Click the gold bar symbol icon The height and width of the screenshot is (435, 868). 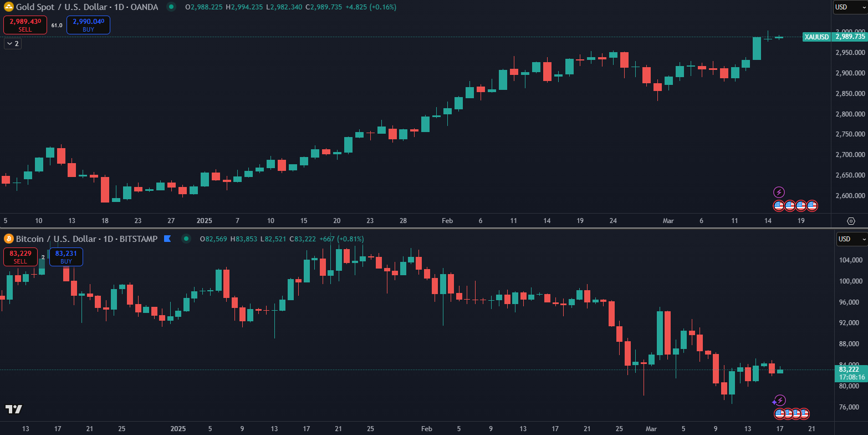tap(8, 7)
